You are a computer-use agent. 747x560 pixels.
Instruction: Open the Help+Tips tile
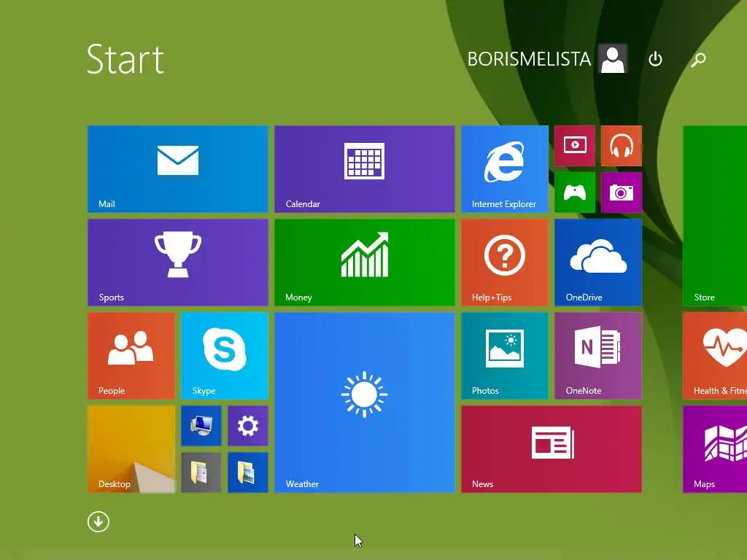click(505, 262)
